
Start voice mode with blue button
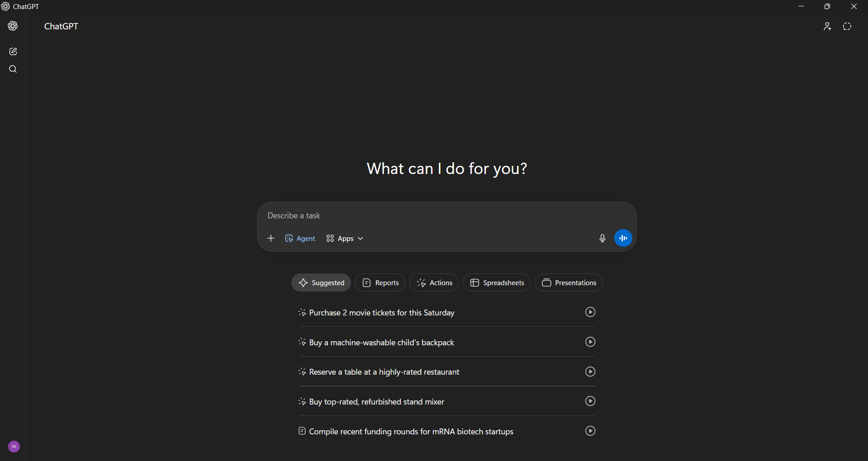(623, 238)
